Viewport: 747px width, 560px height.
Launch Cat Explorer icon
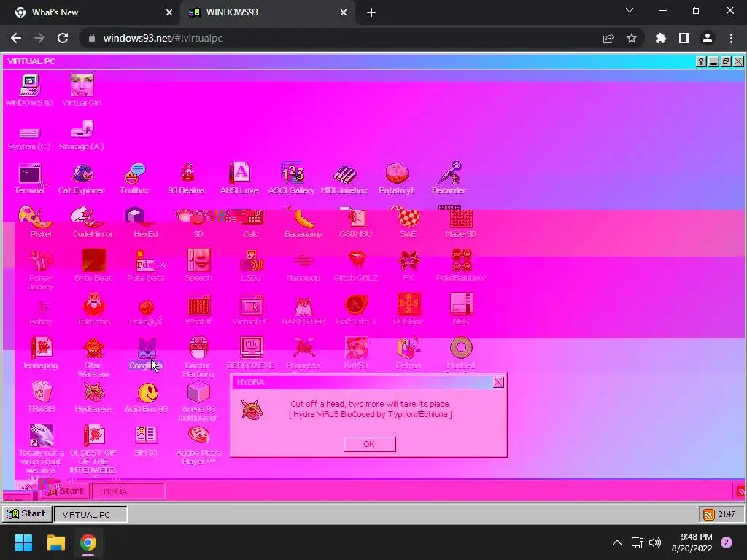pos(82,179)
